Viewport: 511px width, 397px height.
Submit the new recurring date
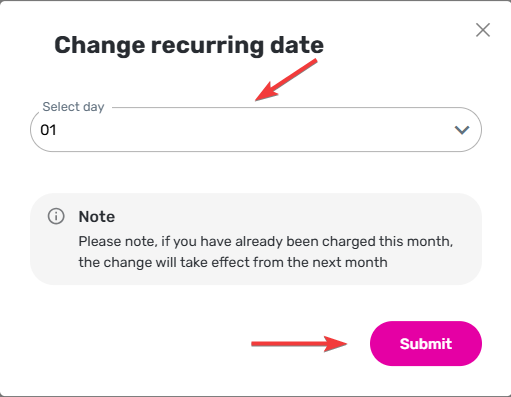tap(426, 343)
